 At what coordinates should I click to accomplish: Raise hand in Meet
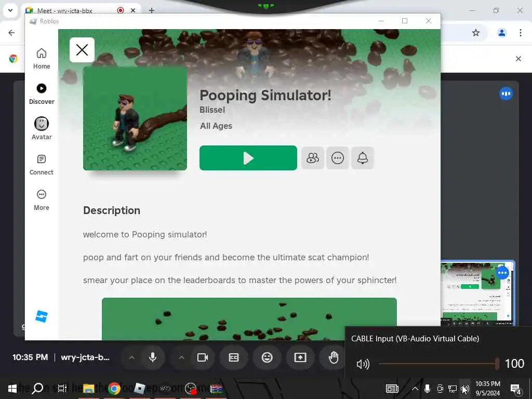click(x=333, y=357)
